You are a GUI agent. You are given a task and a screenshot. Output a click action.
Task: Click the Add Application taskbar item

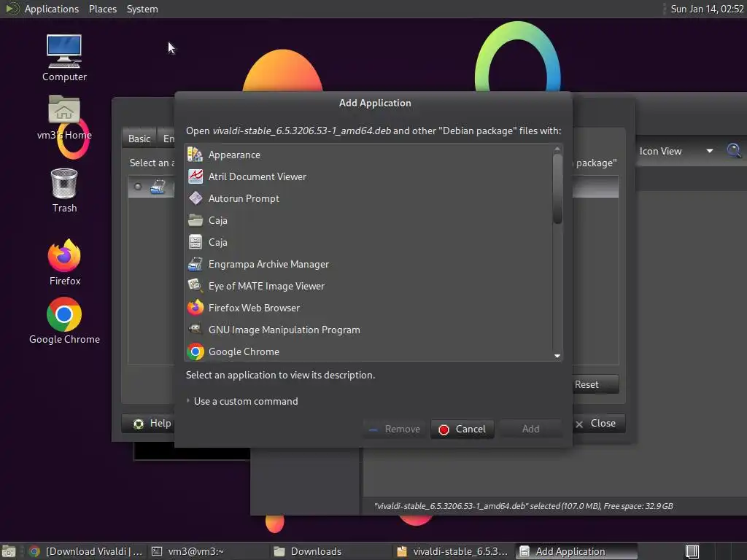click(576, 551)
